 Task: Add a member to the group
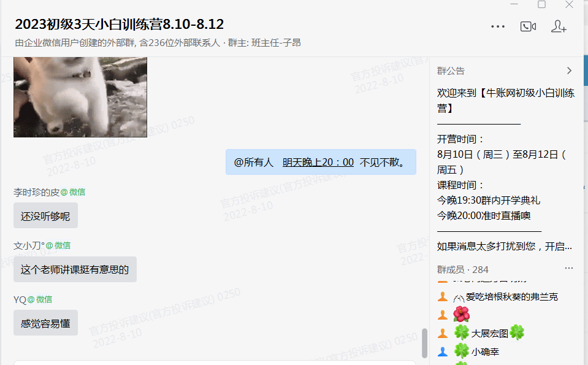tap(559, 26)
